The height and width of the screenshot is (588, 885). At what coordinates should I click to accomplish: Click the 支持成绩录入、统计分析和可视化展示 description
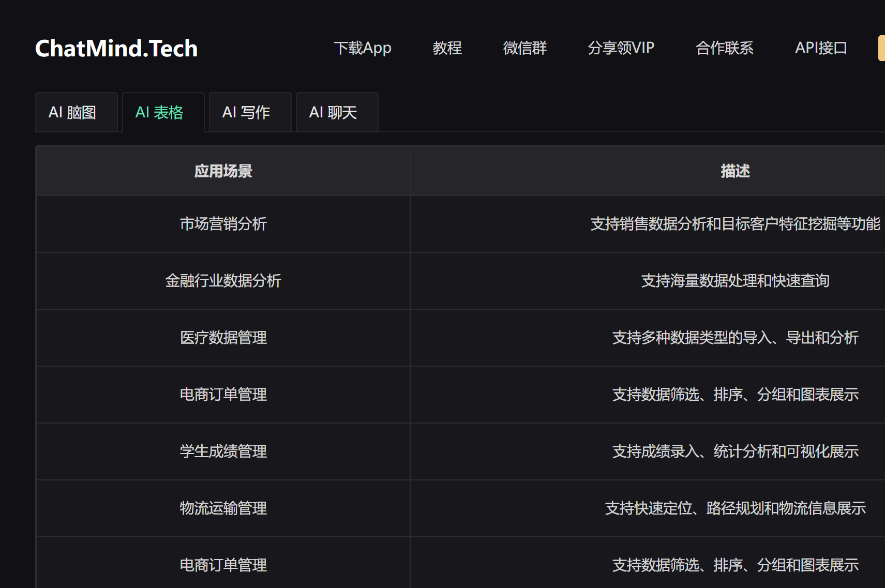click(735, 451)
